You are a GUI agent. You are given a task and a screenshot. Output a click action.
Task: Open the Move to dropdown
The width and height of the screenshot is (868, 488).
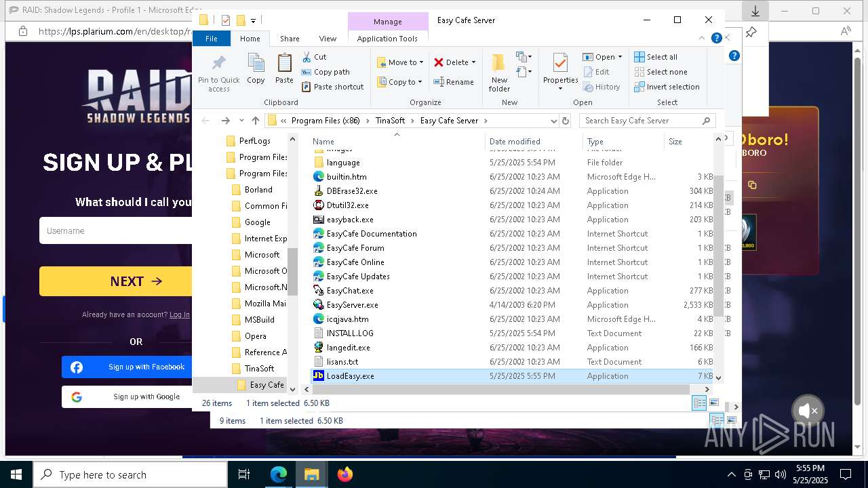click(x=400, y=62)
